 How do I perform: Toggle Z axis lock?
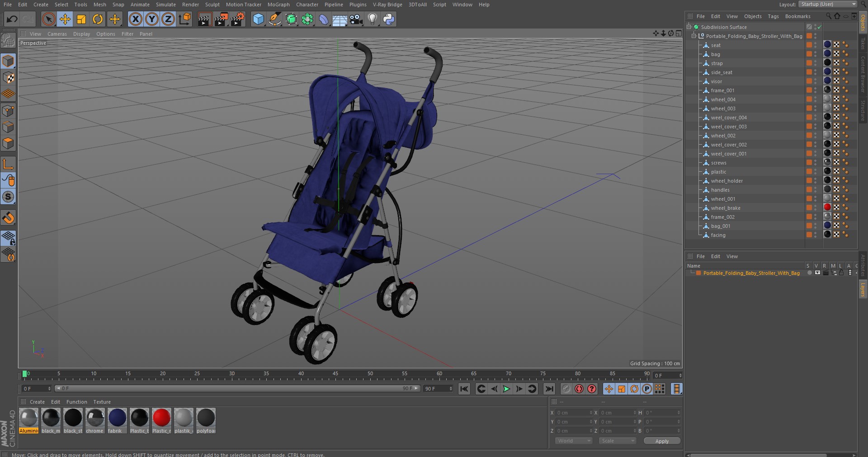(x=168, y=19)
